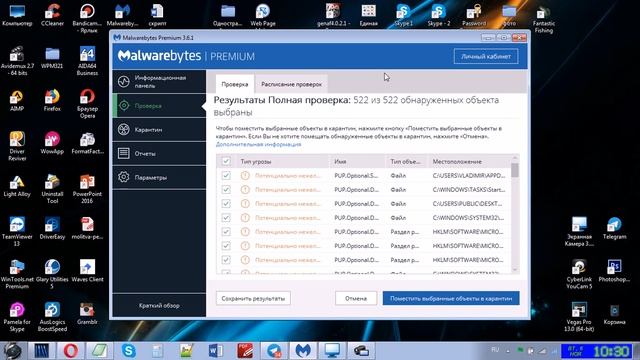Open the Корзина recycle bin icon
640x360 pixels.
pyautogui.click(x=614, y=313)
